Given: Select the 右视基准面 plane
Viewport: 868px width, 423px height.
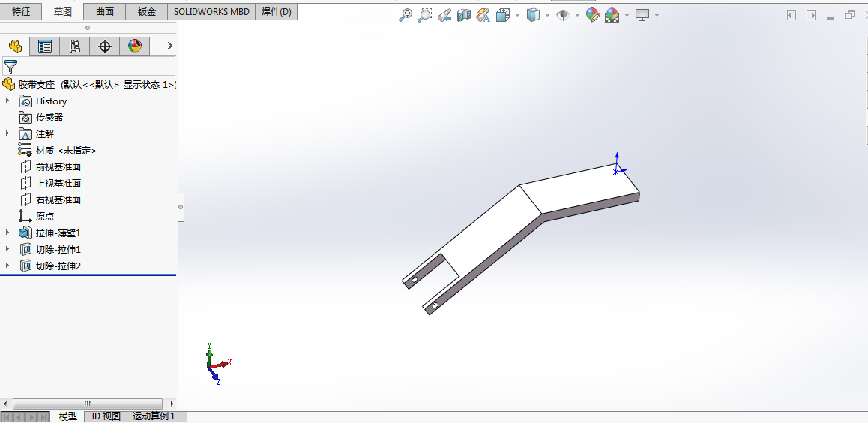Looking at the screenshot, I should pyautogui.click(x=58, y=199).
